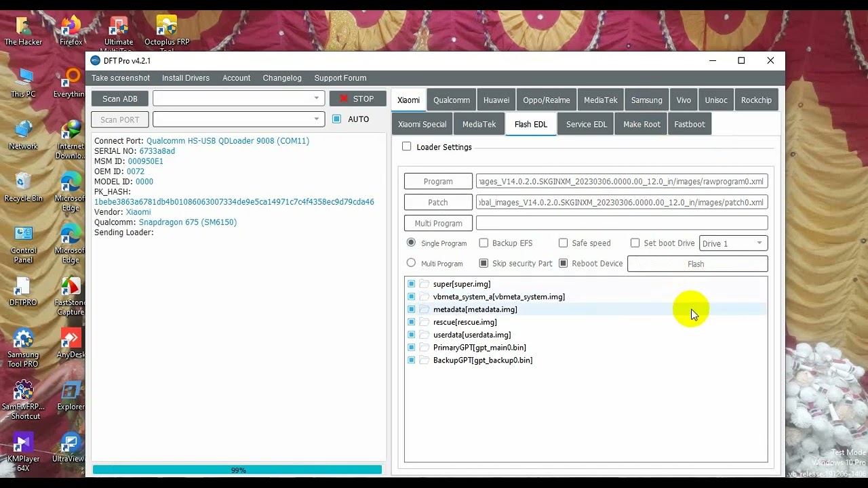Switch to the Samsung tab
Image resolution: width=868 pixels, height=488 pixels.
point(647,100)
